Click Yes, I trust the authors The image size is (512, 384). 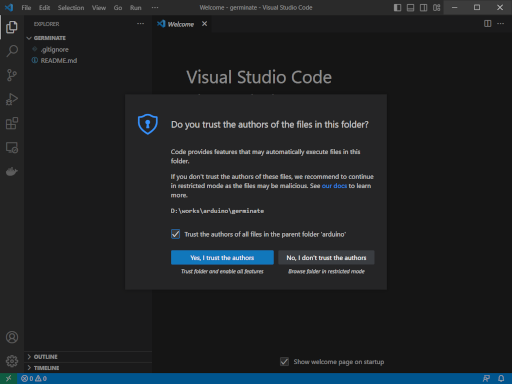click(222, 257)
